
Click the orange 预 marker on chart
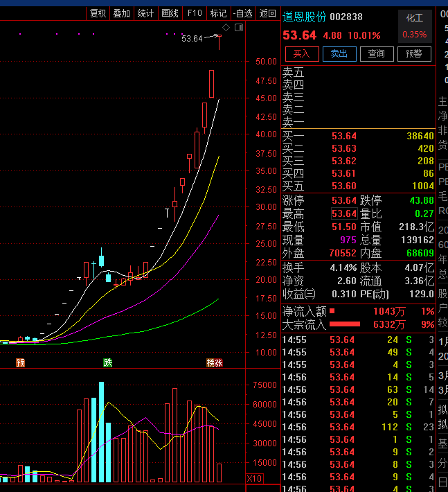tap(20, 362)
